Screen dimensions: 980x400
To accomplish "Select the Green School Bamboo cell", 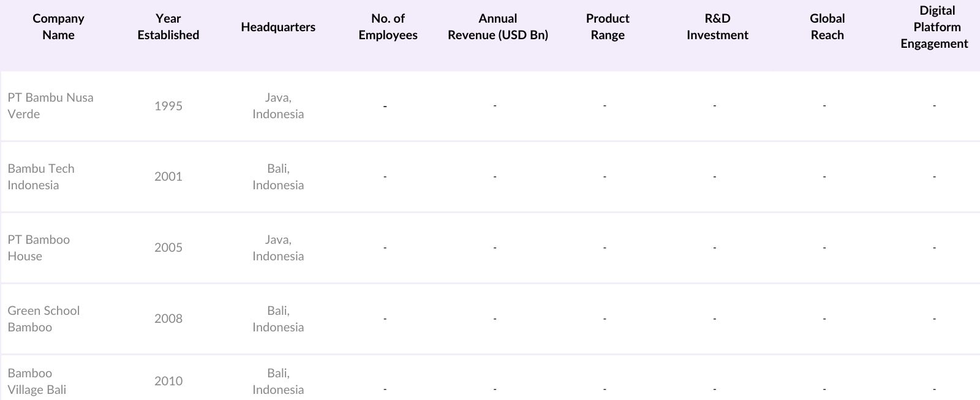I will [43, 319].
